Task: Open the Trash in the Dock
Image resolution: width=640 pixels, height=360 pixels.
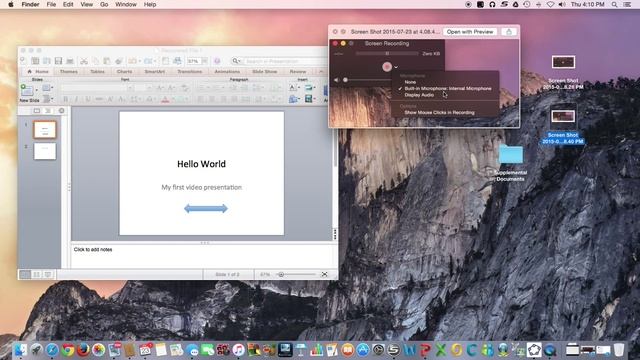Action: pos(619,349)
